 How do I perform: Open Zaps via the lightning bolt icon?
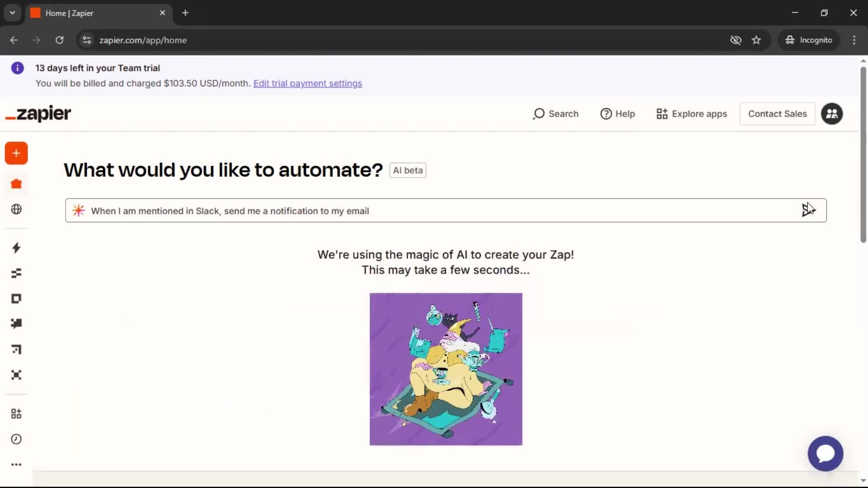[x=16, y=248]
